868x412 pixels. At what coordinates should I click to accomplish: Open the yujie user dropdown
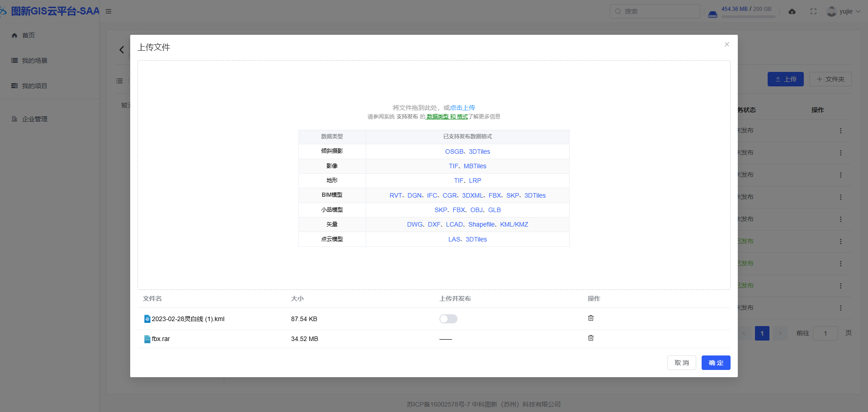844,11
